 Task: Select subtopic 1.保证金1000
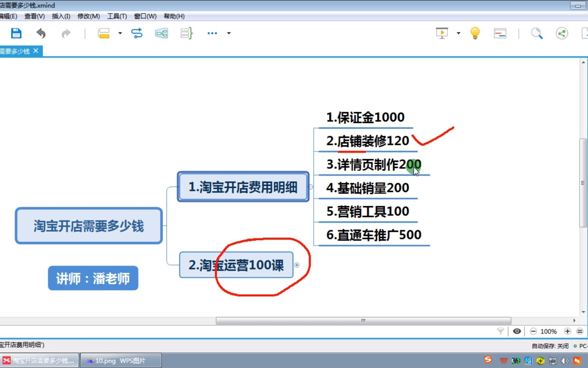click(365, 117)
